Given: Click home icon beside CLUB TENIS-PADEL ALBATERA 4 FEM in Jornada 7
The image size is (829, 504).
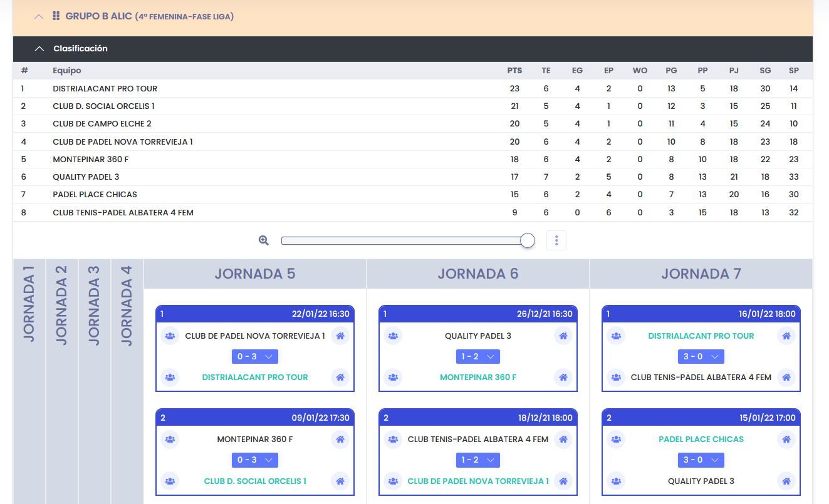Looking at the screenshot, I should click(x=786, y=378).
